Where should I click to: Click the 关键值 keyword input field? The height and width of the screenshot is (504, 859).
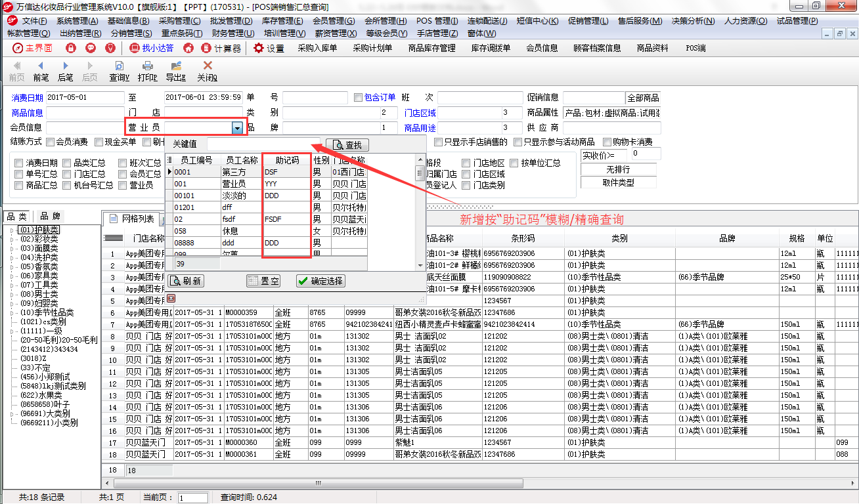pos(263,144)
